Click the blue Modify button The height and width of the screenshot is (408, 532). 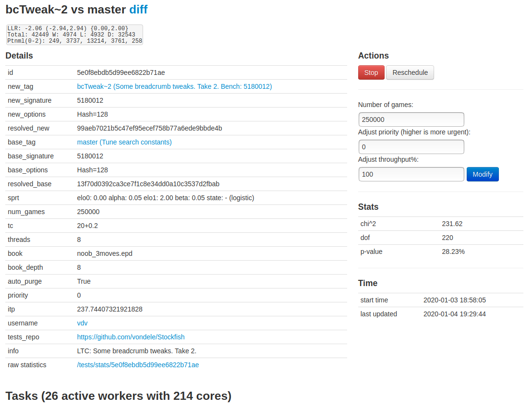tap(483, 174)
